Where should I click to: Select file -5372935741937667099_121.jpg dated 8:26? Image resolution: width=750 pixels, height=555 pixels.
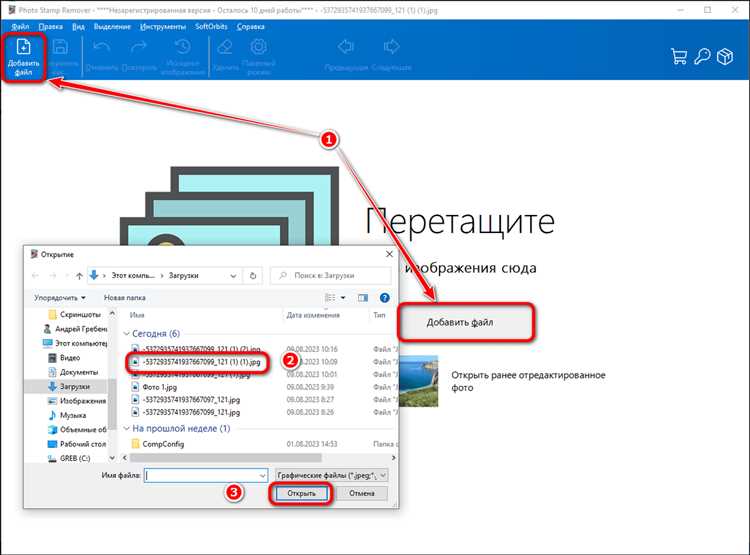[186, 412]
